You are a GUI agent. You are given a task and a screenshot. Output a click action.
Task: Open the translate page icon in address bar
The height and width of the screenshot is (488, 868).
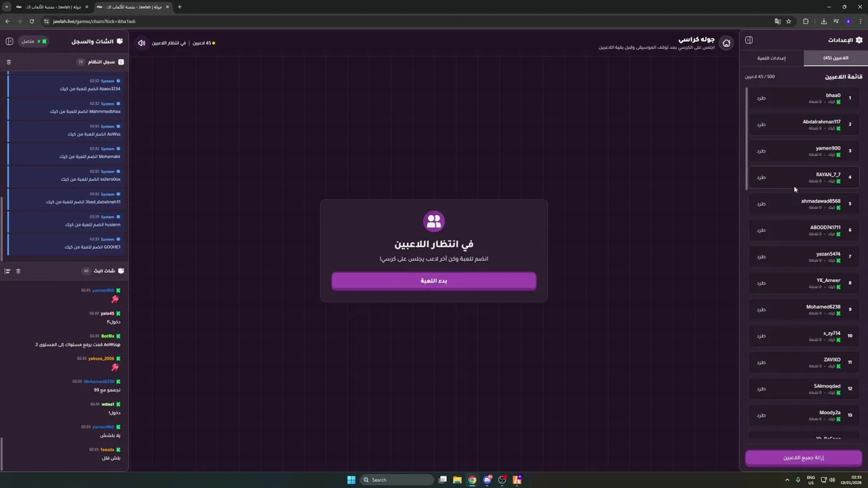[x=778, y=21]
